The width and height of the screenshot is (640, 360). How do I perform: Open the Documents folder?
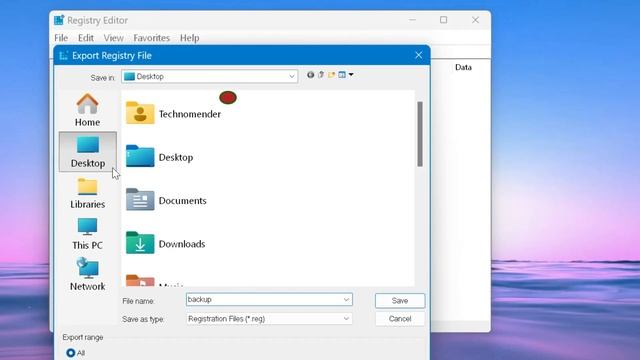pyautogui.click(x=166, y=200)
